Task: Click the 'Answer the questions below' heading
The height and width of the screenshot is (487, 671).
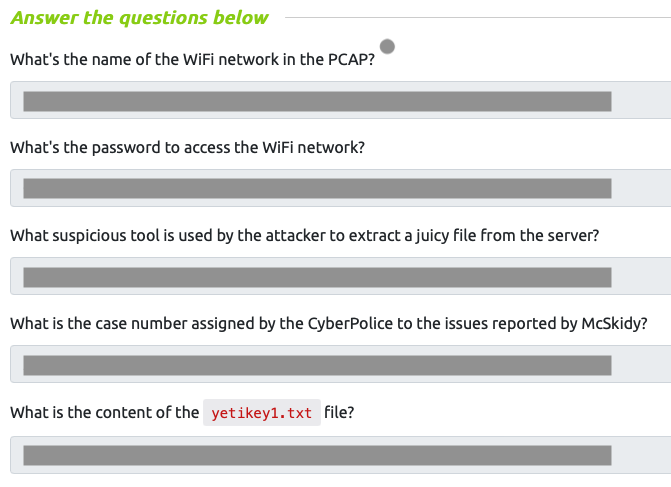Action: (140, 18)
